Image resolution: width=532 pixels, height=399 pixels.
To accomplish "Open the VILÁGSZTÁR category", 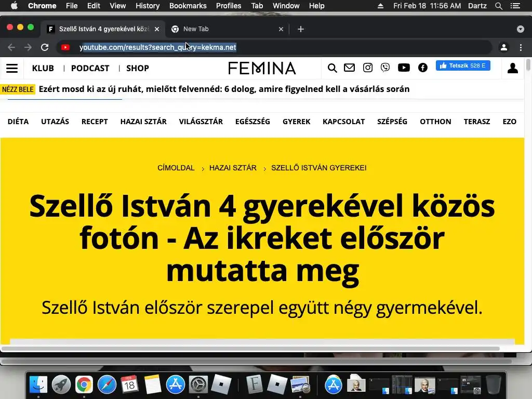I will point(201,122).
